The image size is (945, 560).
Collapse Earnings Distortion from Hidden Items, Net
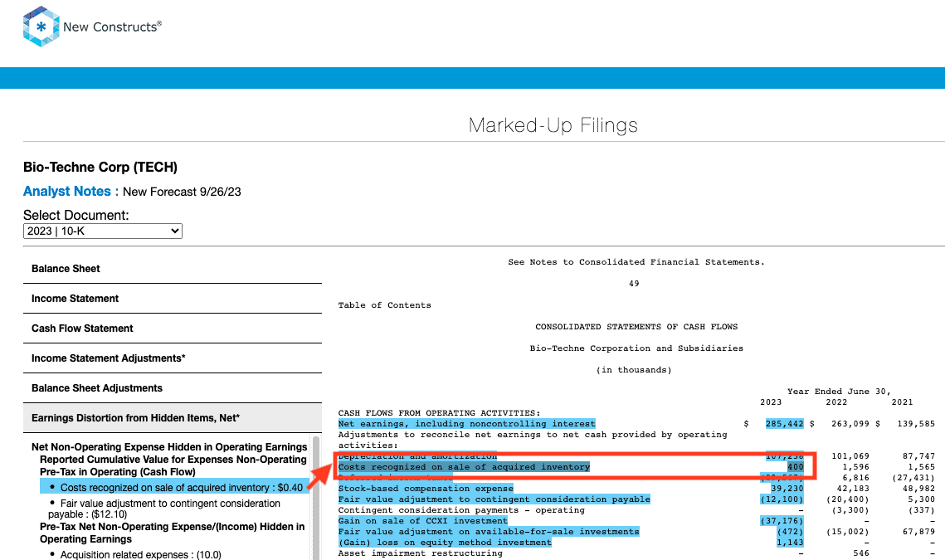coord(173,418)
